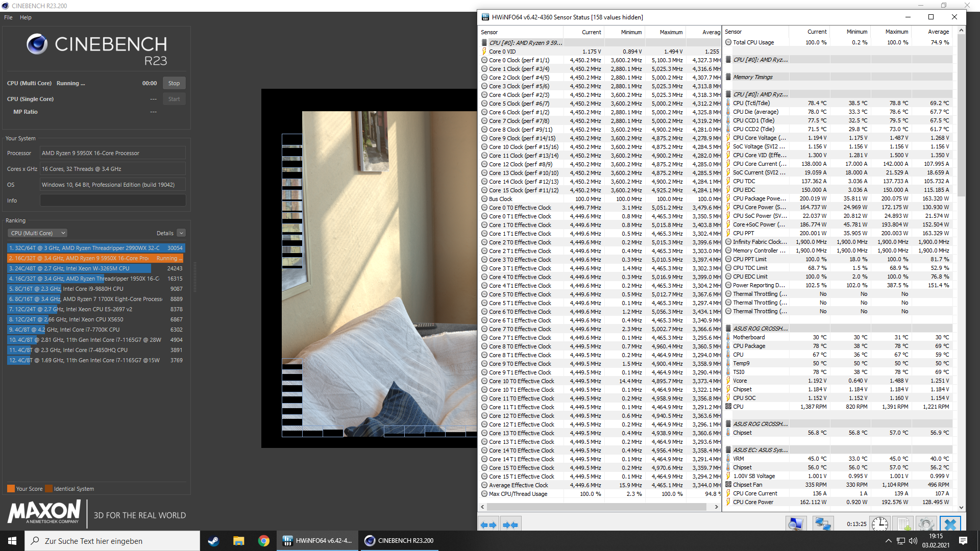Open the CPU (Multi Core) ranking dropdown
The width and height of the screenshot is (980, 551).
(x=37, y=233)
